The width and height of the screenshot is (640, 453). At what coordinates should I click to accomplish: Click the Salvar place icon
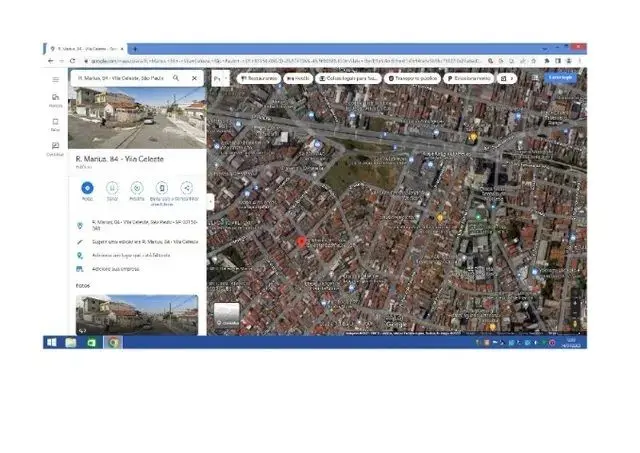pyautogui.click(x=112, y=188)
